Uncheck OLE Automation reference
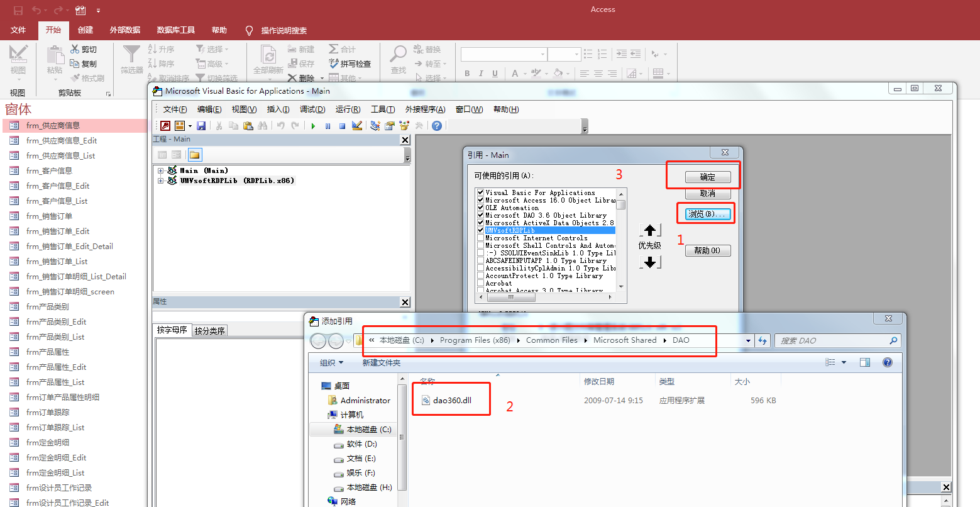This screenshot has height=507, width=980. [480, 208]
